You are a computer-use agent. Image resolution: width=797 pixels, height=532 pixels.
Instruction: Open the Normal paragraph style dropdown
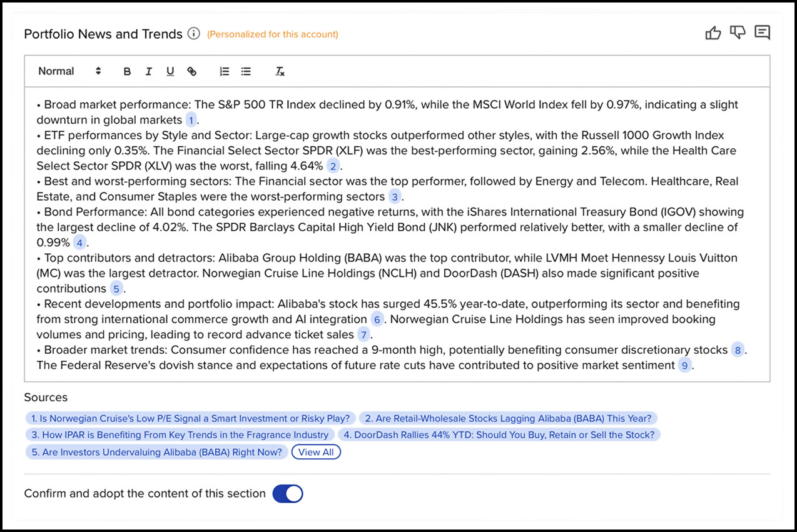(x=69, y=71)
